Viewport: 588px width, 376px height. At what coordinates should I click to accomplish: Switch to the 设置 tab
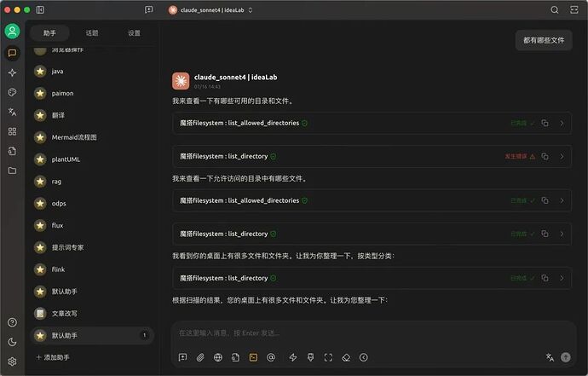pos(134,33)
